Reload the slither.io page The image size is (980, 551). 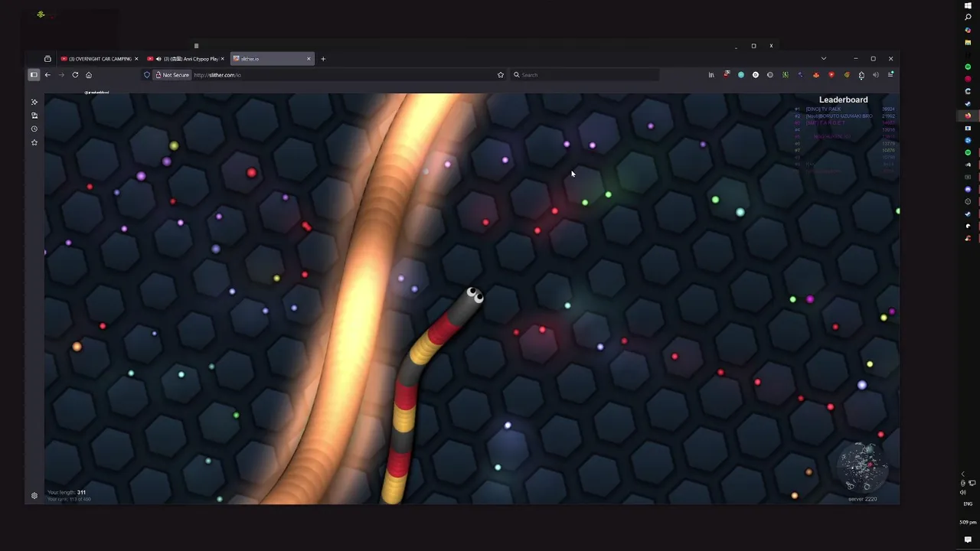tap(75, 75)
